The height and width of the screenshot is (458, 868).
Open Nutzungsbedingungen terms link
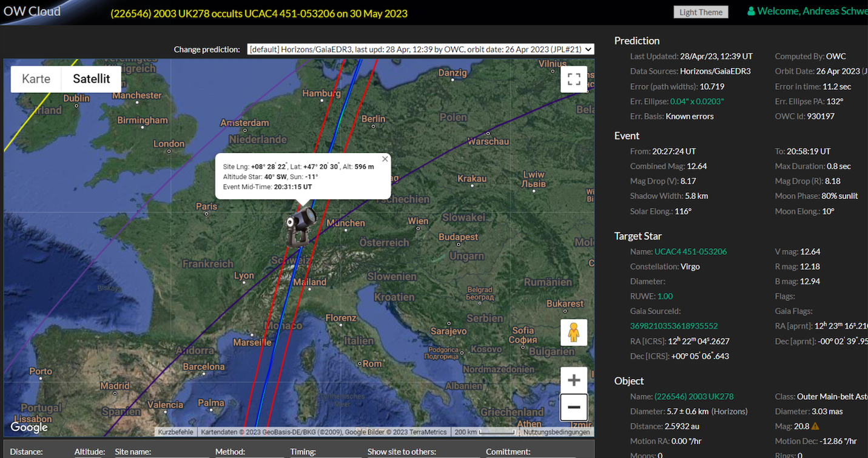[x=556, y=432]
